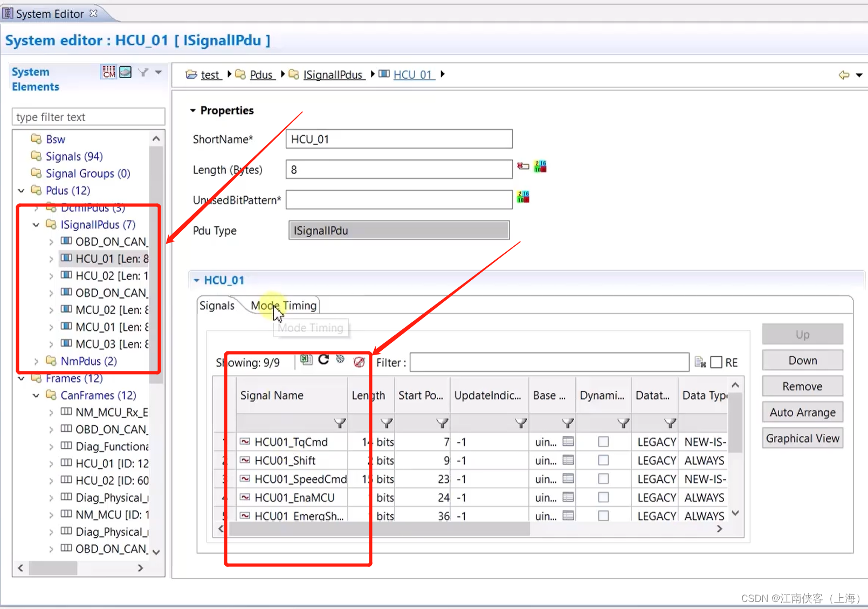Click the bit calculator icon beside Length field
This screenshot has width=868, height=609.
pyautogui.click(x=540, y=166)
